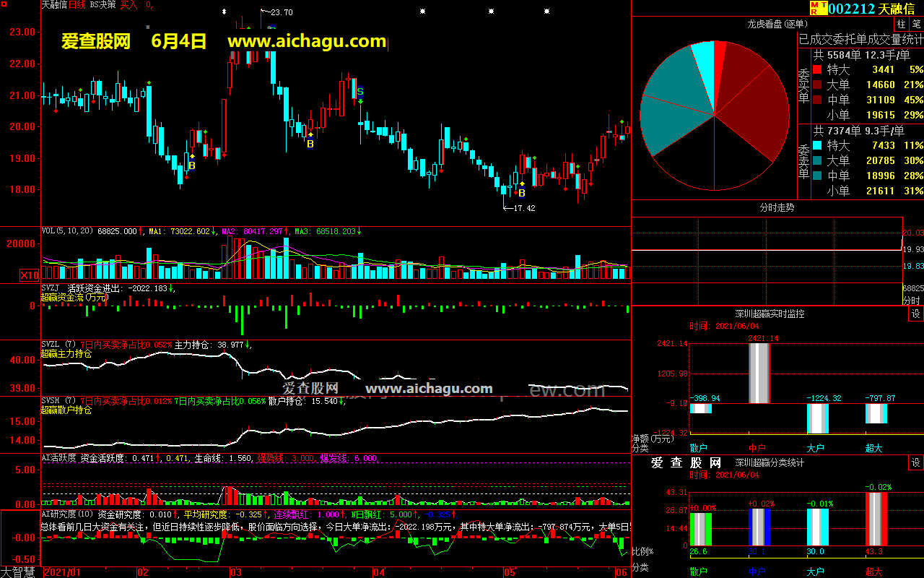Click the 中单 31109 45% buy row
This screenshot has width=924, height=578.
[868, 100]
